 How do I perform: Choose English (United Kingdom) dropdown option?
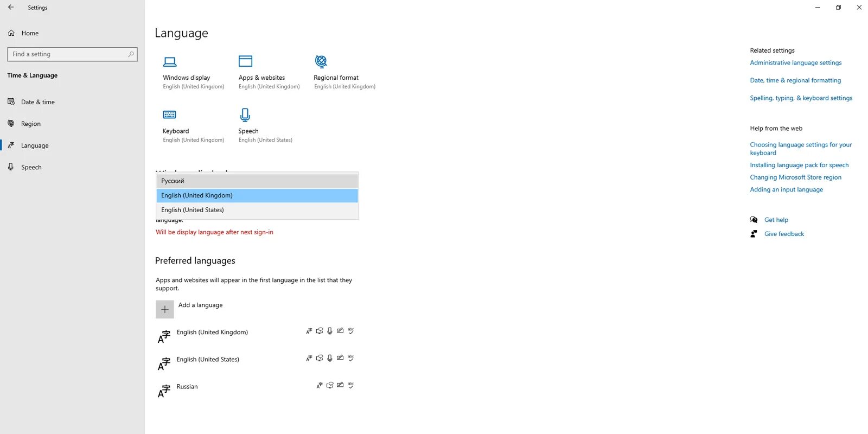pos(257,195)
